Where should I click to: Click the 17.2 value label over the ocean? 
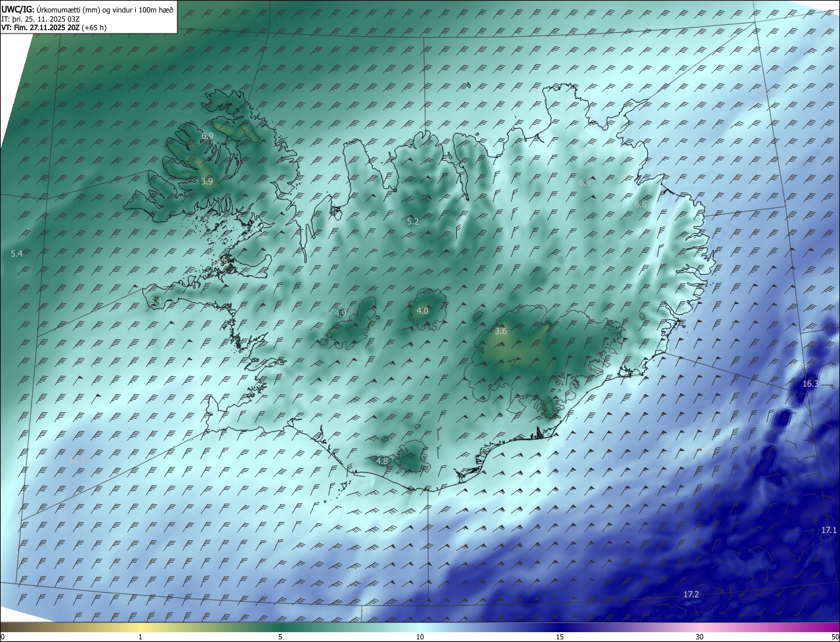coord(691,594)
